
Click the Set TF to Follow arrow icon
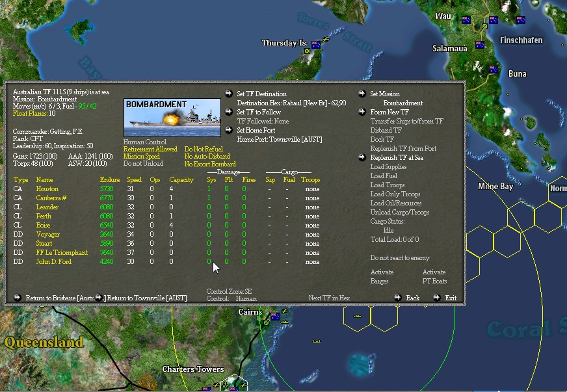point(229,112)
